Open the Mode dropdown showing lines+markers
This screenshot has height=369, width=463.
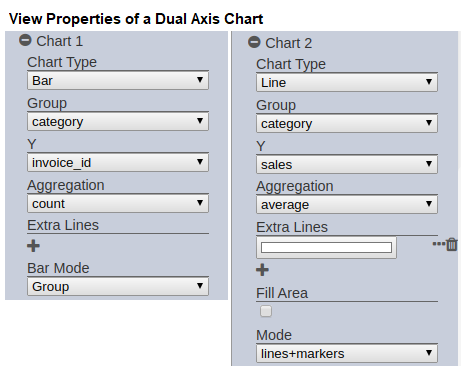[x=347, y=353]
